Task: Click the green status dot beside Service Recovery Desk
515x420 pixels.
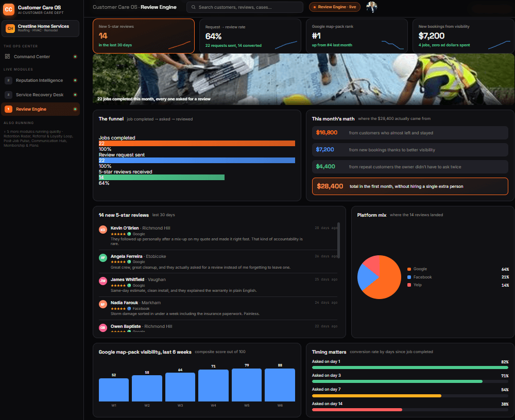Action: pyautogui.click(x=75, y=95)
